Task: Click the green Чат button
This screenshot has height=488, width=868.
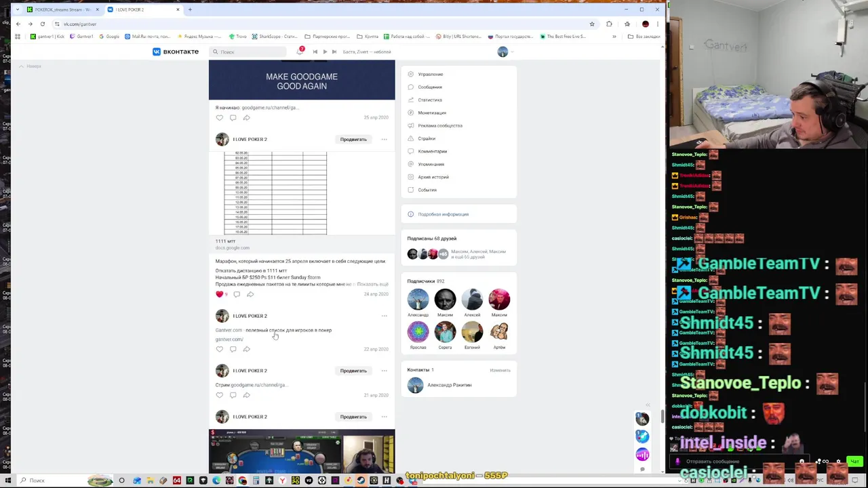Action: click(x=854, y=462)
